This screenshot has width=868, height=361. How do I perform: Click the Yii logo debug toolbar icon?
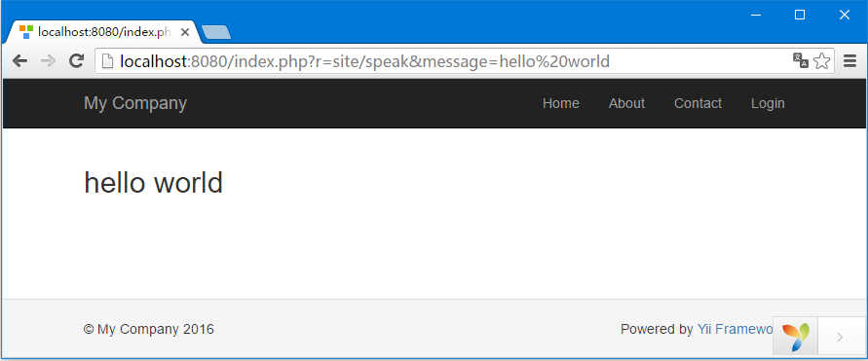pyautogui.click(x=796, y=337)
